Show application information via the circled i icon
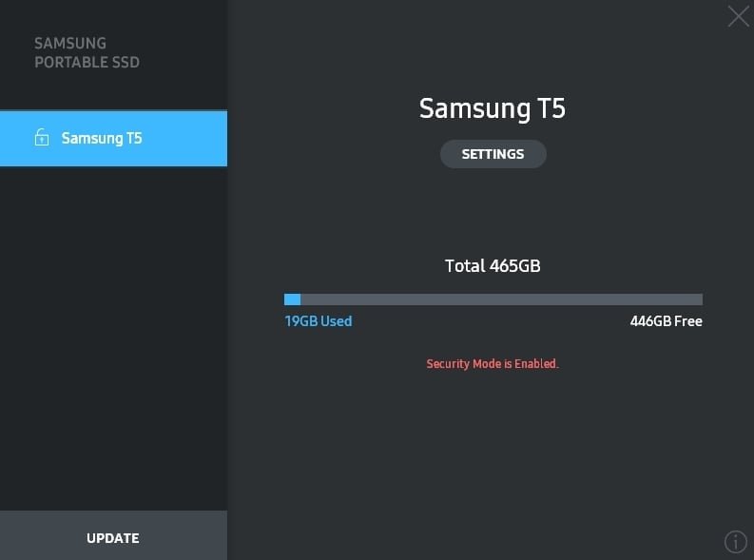This screenshot has width=754, height=560. tap(736, 542)
